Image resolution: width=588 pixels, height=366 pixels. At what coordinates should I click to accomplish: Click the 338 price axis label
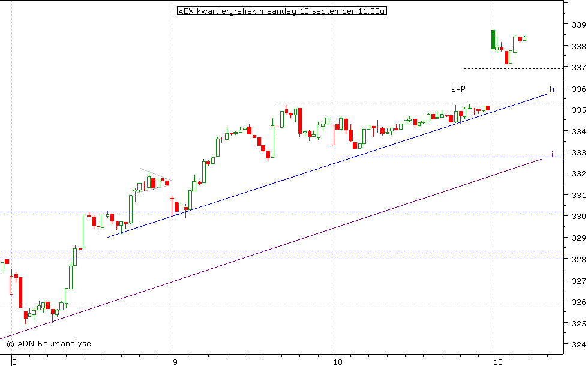[578, 47]
